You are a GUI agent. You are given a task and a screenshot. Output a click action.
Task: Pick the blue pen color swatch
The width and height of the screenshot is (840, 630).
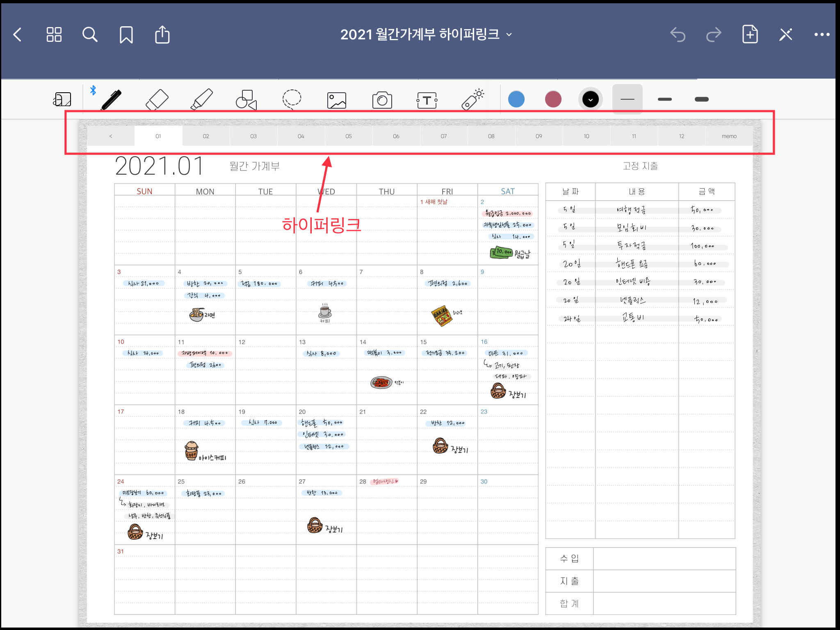point(516,99)
